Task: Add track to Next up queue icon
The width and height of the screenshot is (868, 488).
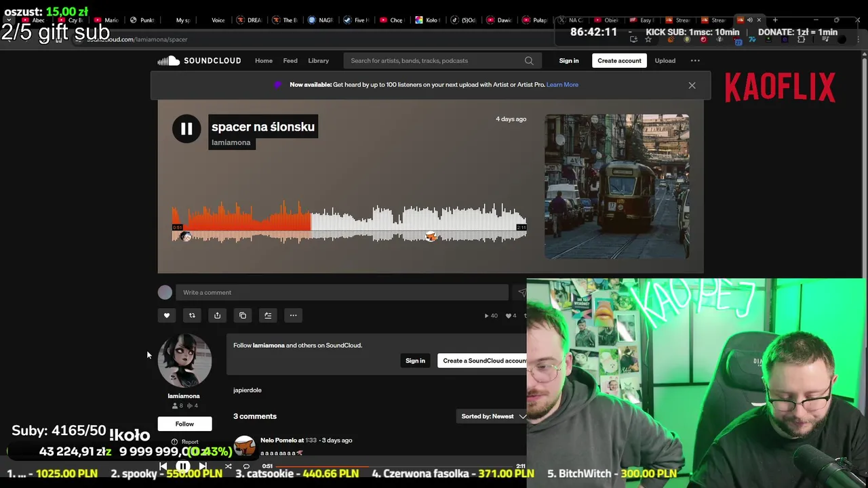Action: point(268,315)
